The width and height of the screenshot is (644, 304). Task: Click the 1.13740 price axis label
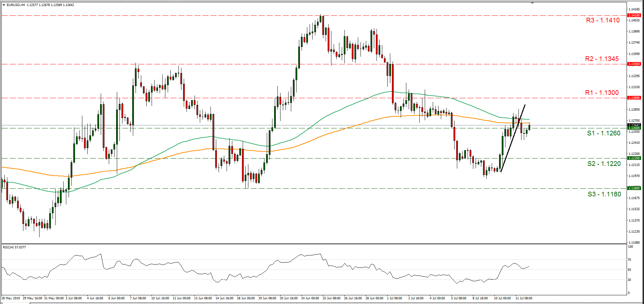pos(634,43)
